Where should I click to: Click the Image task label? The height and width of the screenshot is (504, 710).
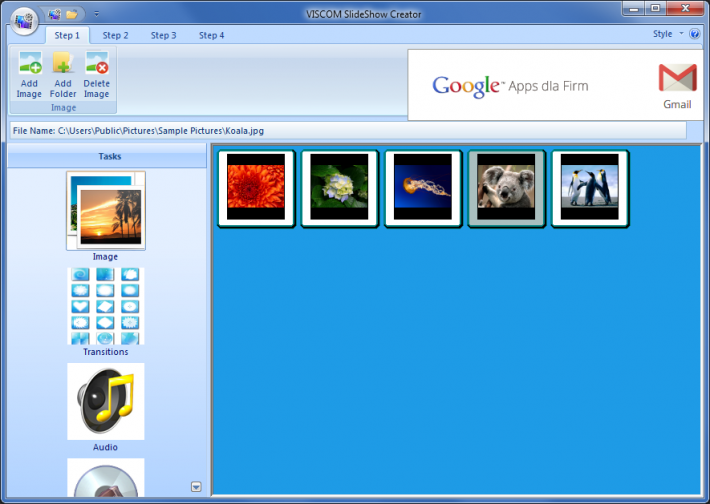(105, 257)
